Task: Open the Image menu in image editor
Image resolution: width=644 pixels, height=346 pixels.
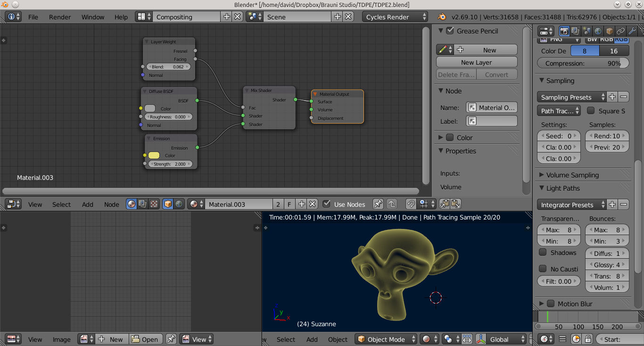Action: click(61, 339)
